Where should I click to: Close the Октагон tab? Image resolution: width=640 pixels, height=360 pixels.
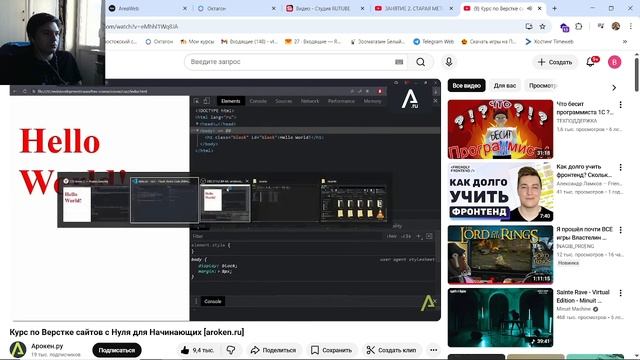tap(273, 8)
